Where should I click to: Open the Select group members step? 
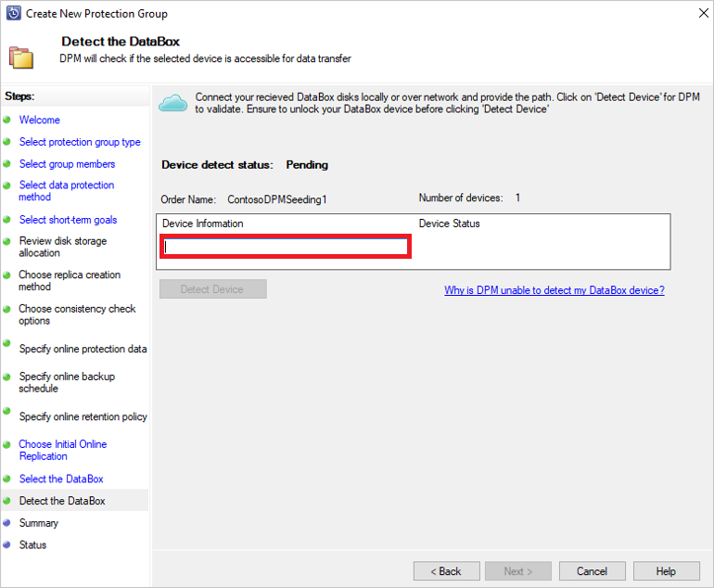point(67,164)
